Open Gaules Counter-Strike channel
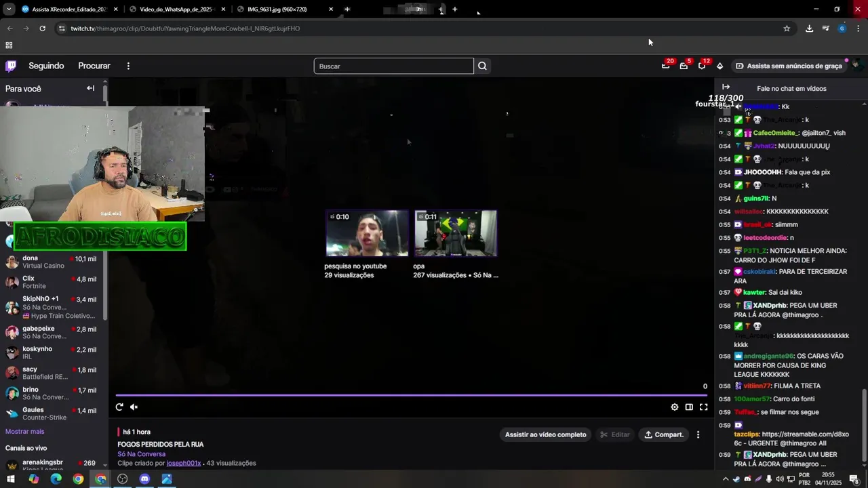Viewport: 868px width, 488px height. tap(53, 413)
